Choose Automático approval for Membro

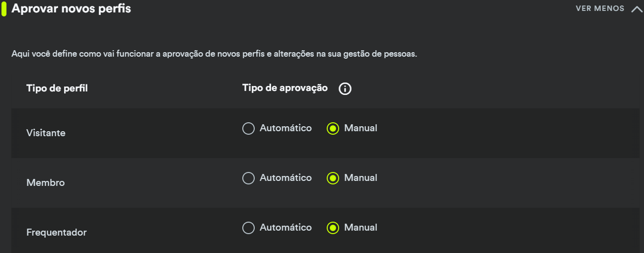[x=248, y=178]
